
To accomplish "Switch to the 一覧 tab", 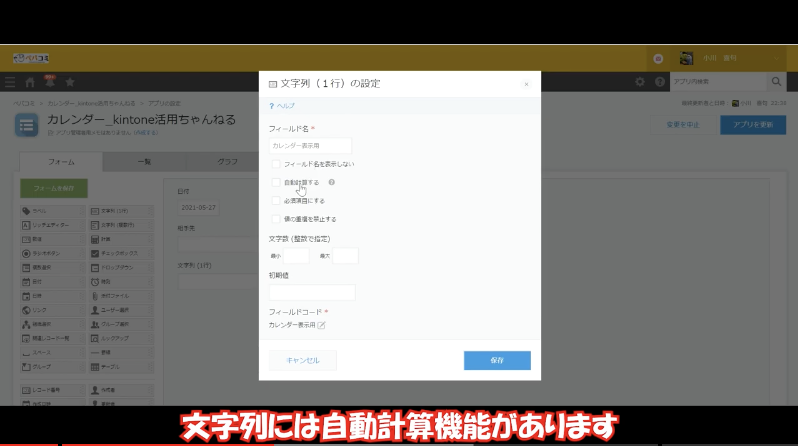I will [x=144, y=161].
